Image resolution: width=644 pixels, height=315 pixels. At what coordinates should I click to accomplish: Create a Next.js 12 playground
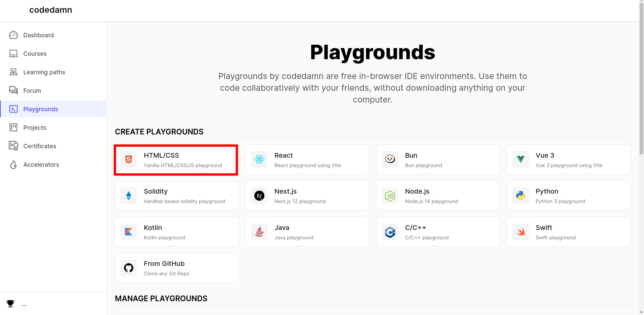[x=307, y=196]
